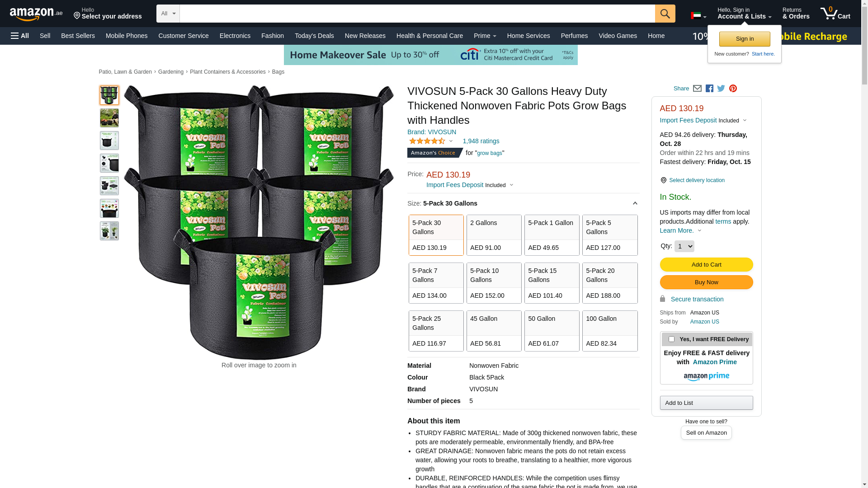Open the Qty quantity dropdown
This screenshot has height=488, width=868.
coord(684,246)
